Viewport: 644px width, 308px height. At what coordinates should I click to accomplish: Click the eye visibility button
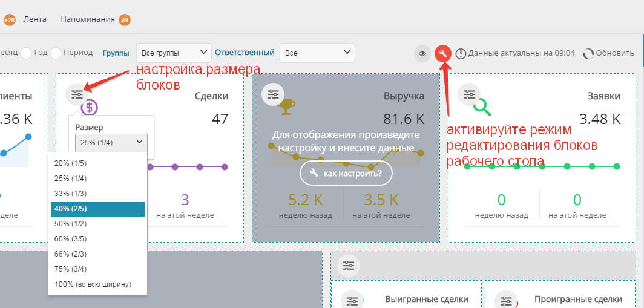coord(422,53)
